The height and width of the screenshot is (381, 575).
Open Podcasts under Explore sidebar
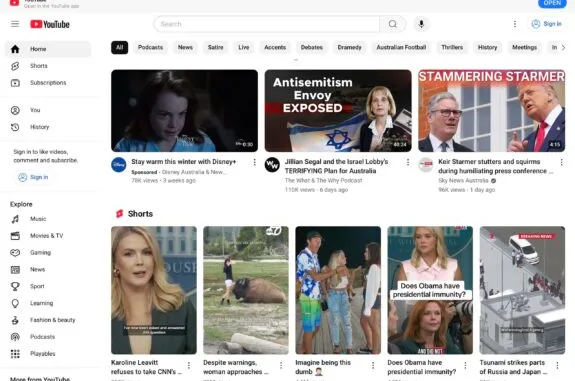pyautogui.click(x=48, y=337)
